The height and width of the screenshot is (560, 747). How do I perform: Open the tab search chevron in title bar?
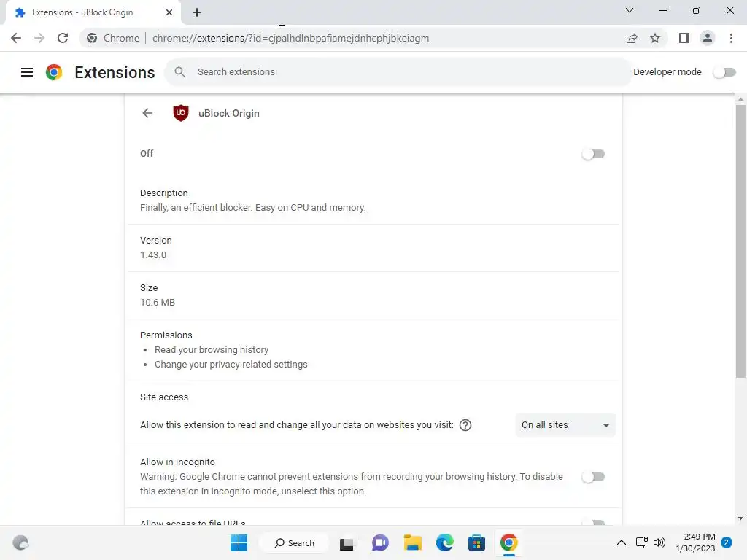(x=630, y=10)
